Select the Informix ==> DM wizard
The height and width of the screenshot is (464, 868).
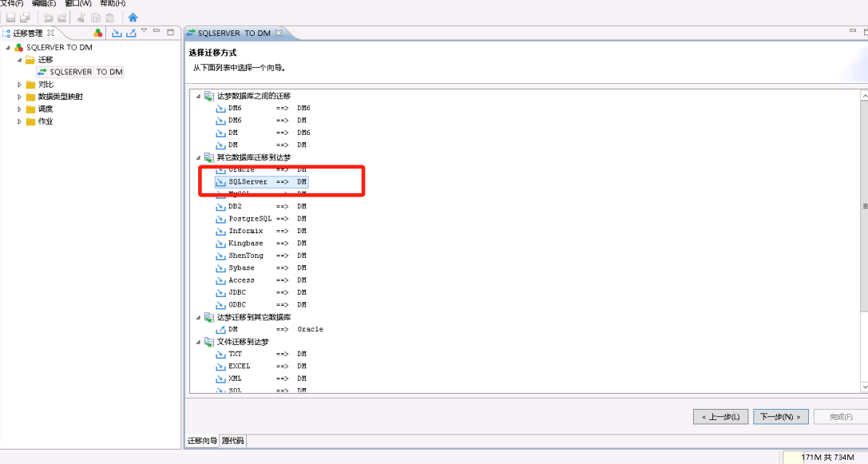[x=261, y=231]
